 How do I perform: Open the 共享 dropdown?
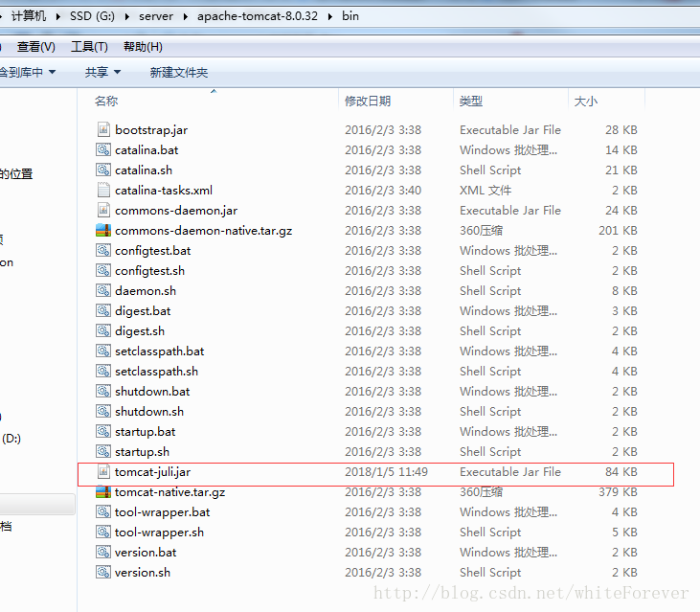coord(102,72)
